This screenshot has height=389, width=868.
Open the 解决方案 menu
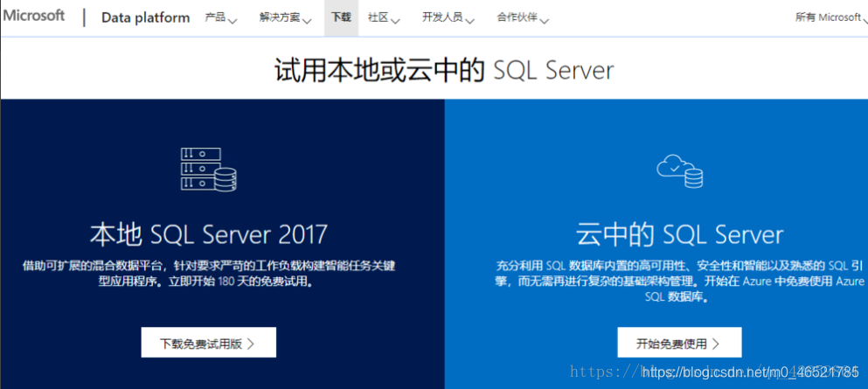(x=280, y=17)
